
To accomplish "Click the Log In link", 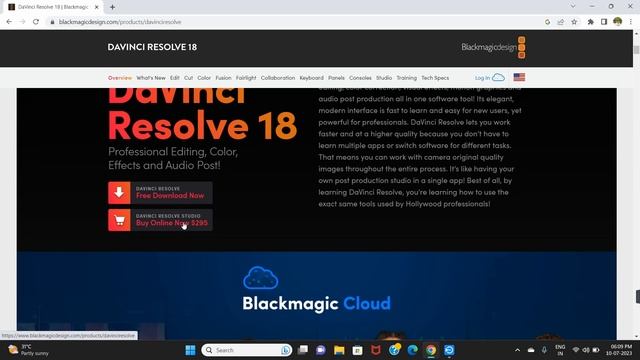I will [x=482, y=78].
